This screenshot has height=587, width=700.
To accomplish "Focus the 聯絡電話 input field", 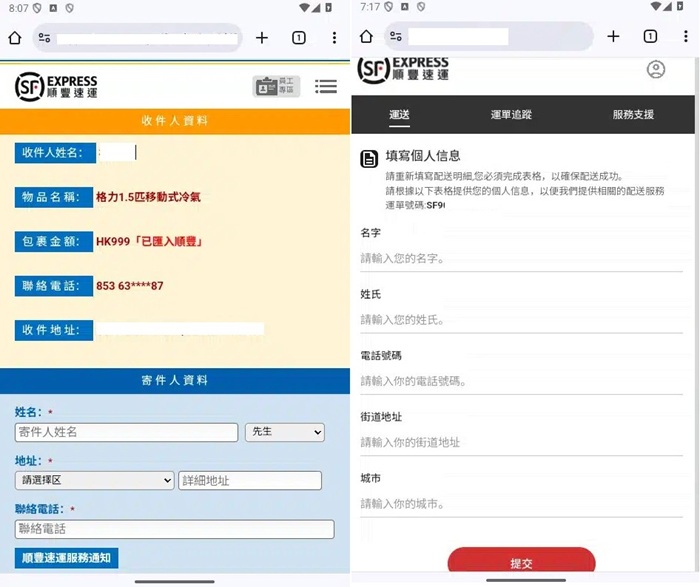I will 175,529.
